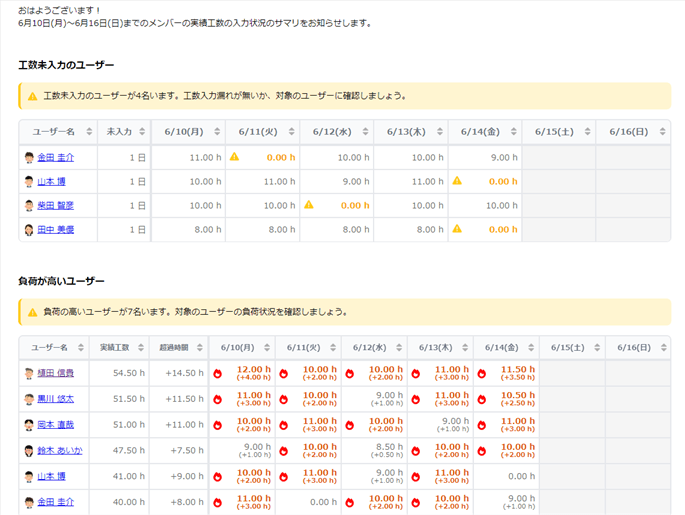Click the 54.50 h total for 植田
Screen dimensions: 685x515
129,373
